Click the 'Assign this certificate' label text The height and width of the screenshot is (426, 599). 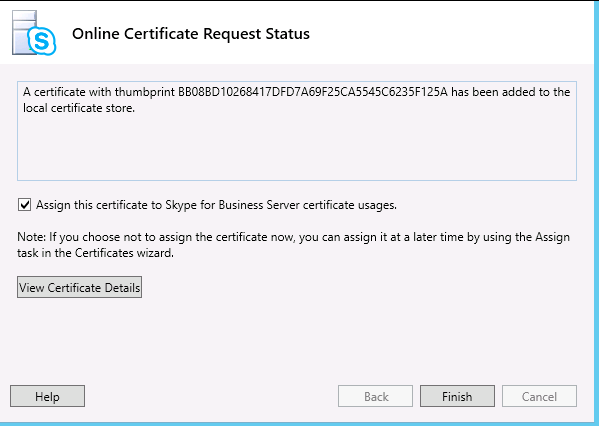click(x=216, y=205)
